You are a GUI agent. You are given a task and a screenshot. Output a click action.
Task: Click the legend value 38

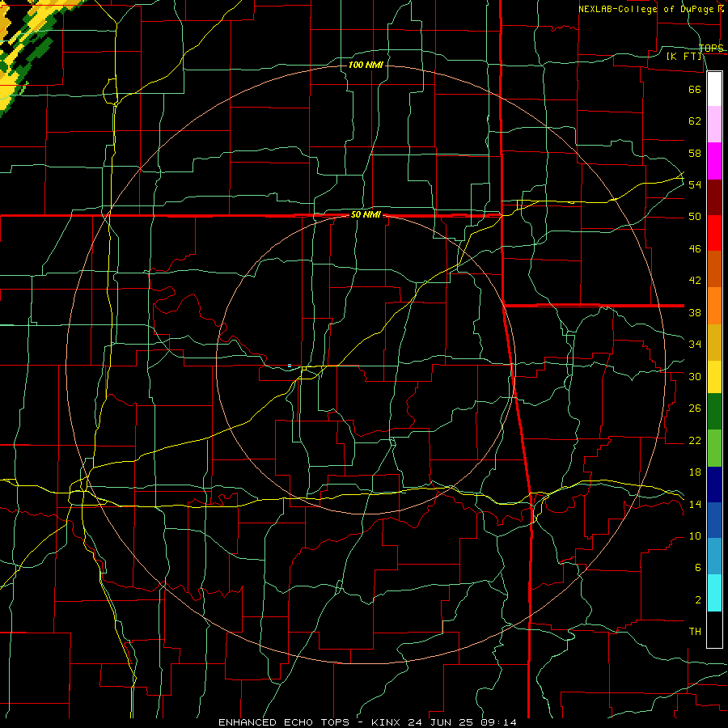click(x=695, y=312)
